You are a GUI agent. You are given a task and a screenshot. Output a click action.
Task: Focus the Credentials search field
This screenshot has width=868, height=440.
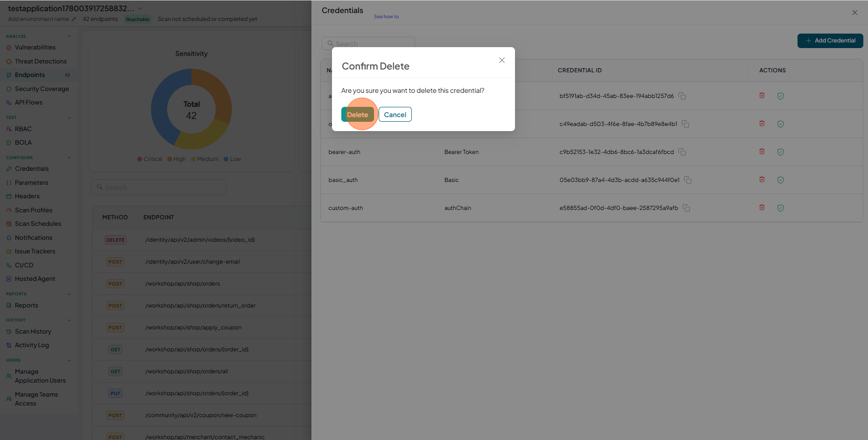click(x=368, y=43)
